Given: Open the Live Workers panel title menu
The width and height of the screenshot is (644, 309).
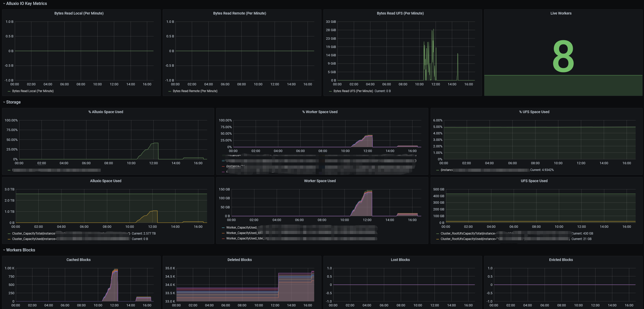Looking at the screenshot, I should [x=561, y=13].
